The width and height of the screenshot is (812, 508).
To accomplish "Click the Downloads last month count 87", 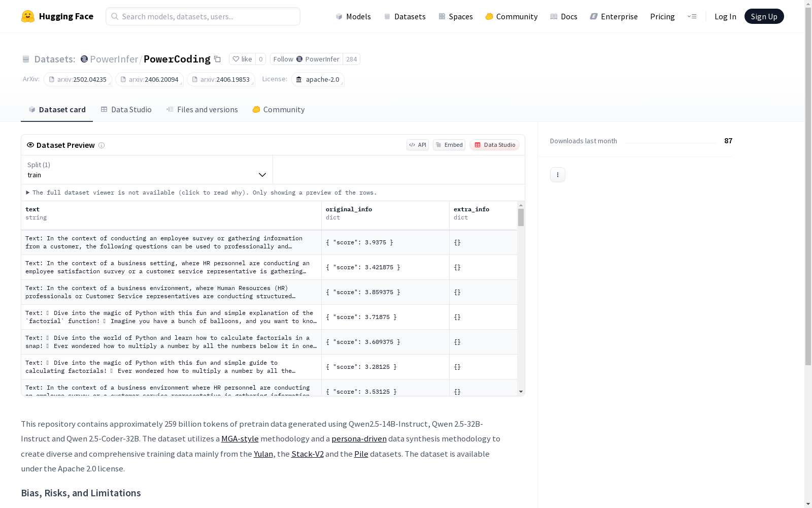I will click(x=728, y=141).
